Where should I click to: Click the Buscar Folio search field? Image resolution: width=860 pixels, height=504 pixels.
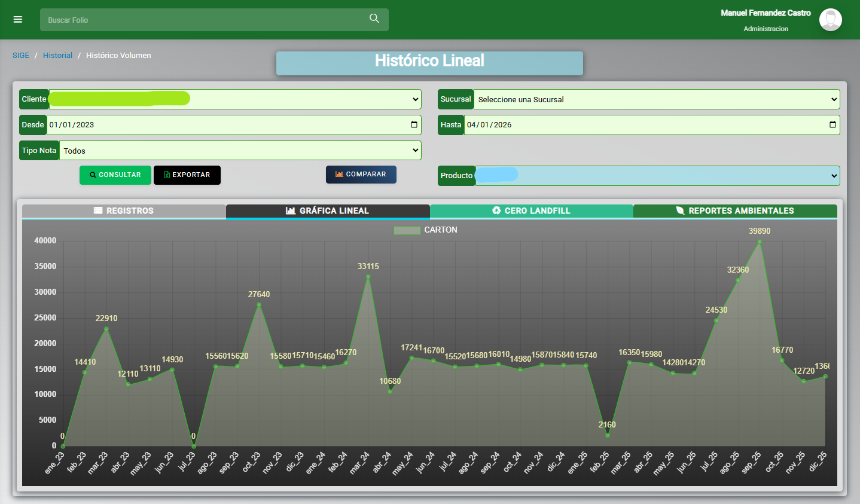(203, 20)
